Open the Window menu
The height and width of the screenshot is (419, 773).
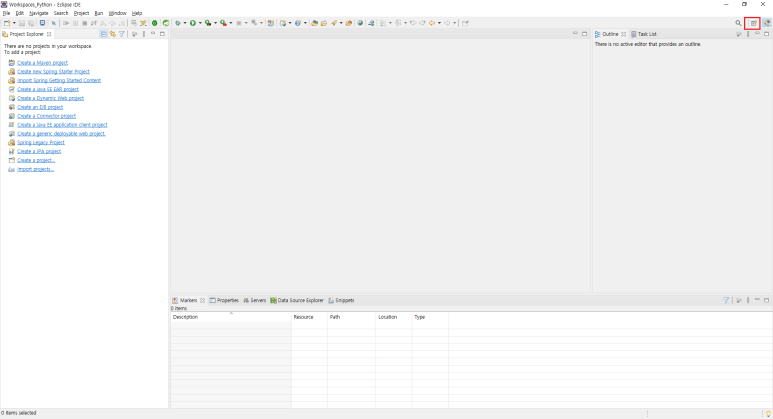click(117, 13)
